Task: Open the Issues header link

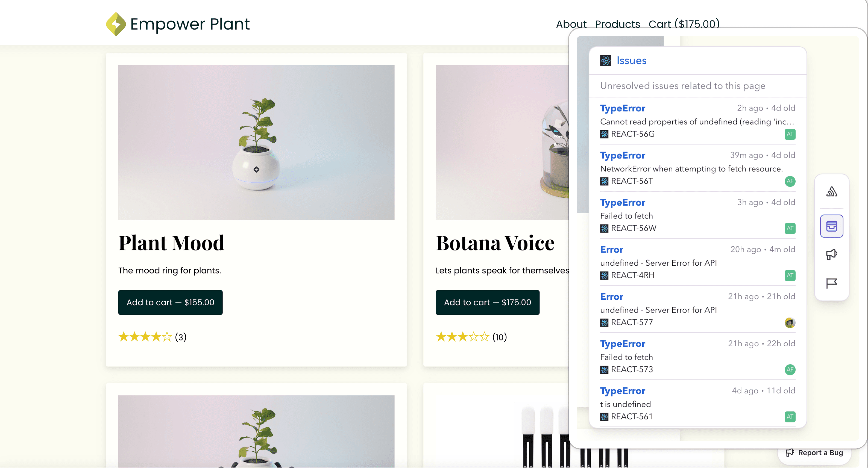Action: (631, 61)
